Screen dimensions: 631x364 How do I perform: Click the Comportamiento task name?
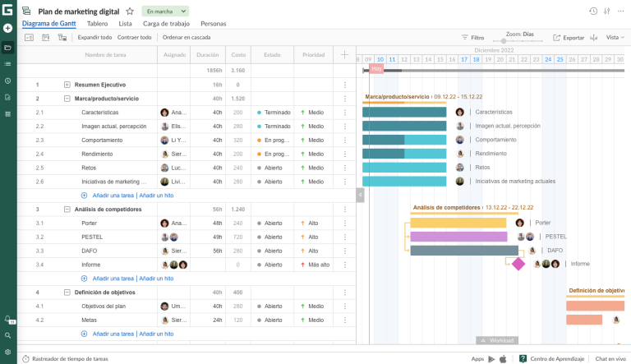[102, 141]
